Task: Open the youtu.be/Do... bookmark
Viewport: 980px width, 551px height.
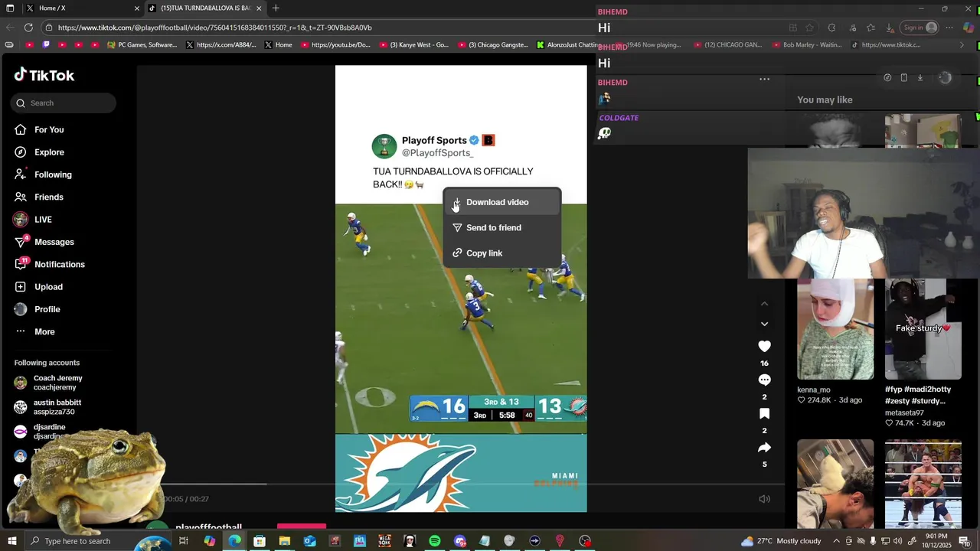Action: pos(335,45)
